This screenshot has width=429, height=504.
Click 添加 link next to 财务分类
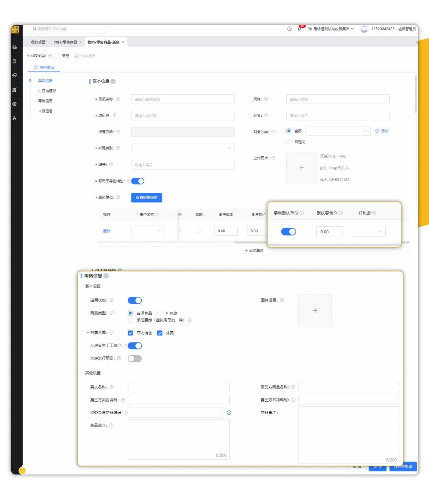pos(385,131)
